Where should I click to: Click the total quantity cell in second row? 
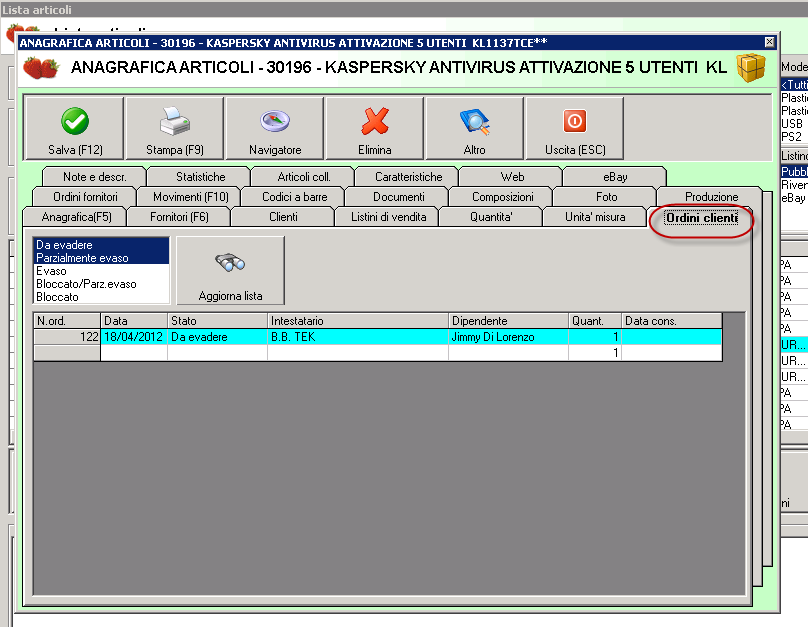(x=595, y=353)
